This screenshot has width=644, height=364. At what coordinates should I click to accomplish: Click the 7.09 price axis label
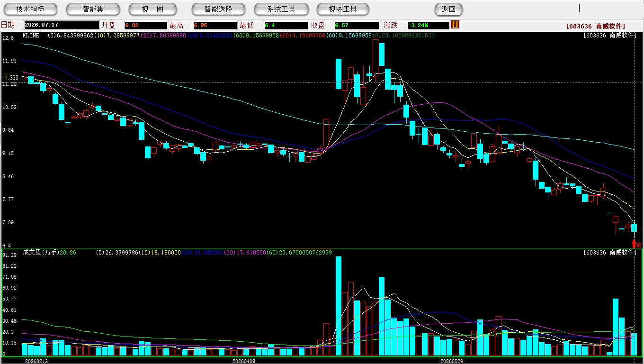pos(9,223)
